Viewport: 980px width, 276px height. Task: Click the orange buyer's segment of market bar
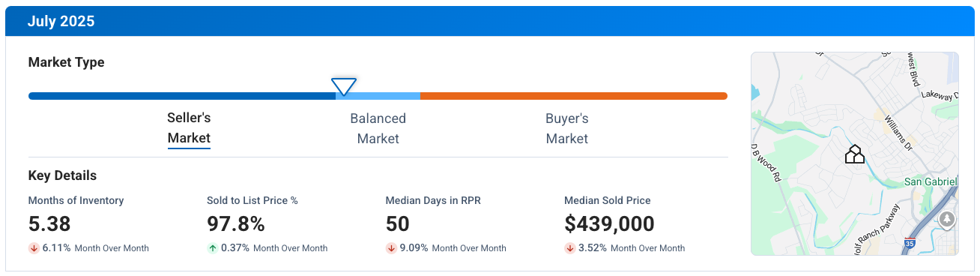pos(574,96)
